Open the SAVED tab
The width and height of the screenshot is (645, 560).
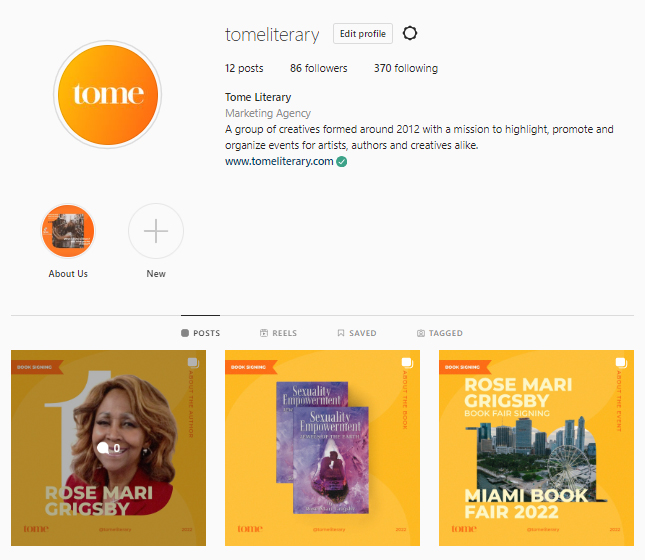coord(357,333)
